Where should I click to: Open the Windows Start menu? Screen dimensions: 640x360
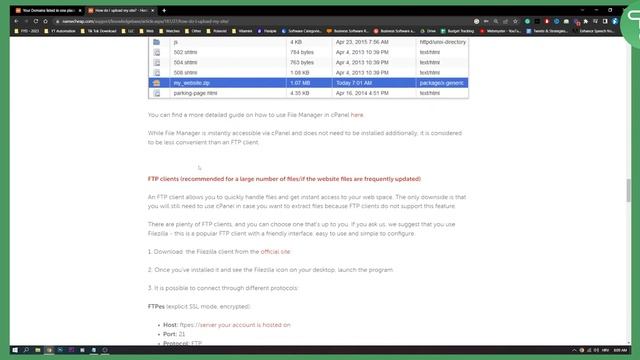pyautogui.click(x=15, y=350)
